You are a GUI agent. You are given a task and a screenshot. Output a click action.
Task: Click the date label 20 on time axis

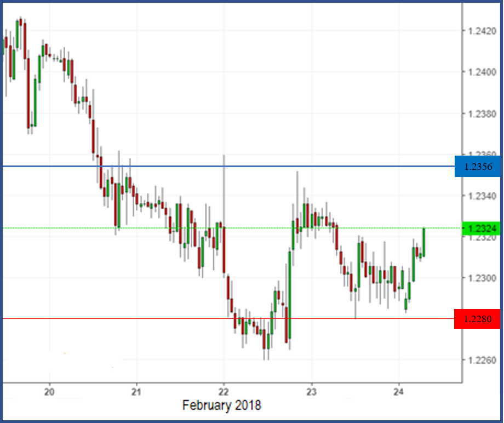pyautogui.click(x=49, y=392)
